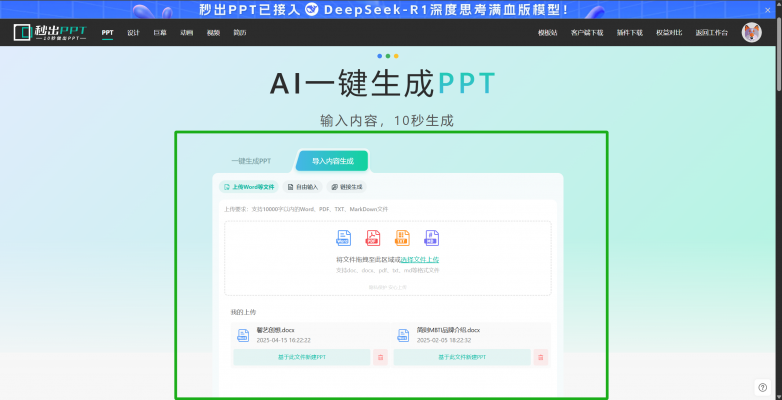782x400 pixels.
Task: Open the help question-mark button
Action: [763, 387]
